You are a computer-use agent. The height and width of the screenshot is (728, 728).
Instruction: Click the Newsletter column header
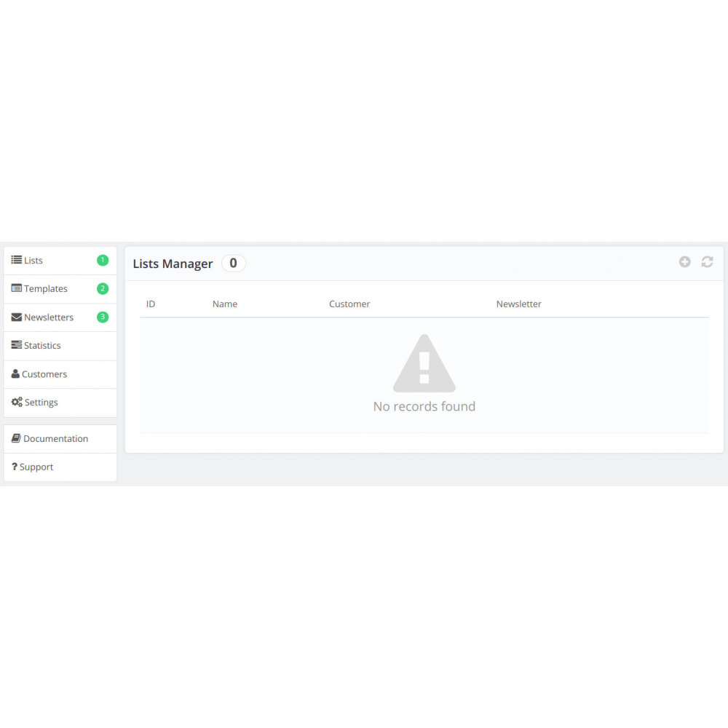click(x=519, y=304)
